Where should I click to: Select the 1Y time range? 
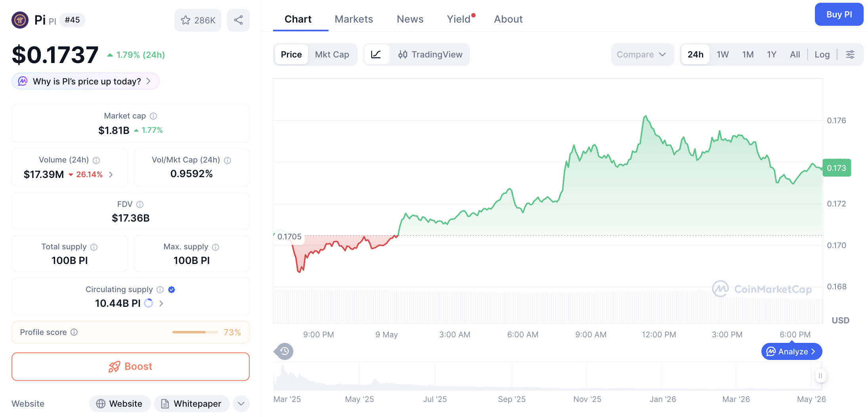tap(771, 54)
